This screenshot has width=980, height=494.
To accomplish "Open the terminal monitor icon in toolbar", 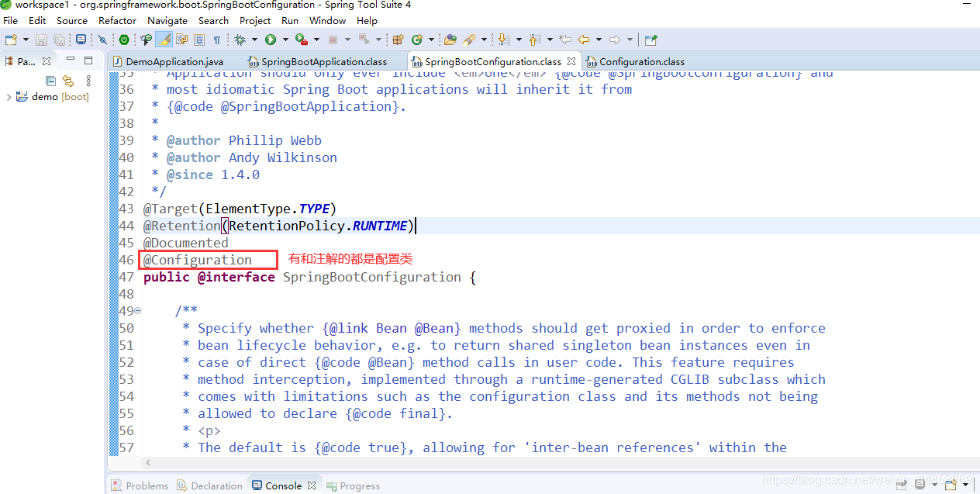I will (81, 40).
